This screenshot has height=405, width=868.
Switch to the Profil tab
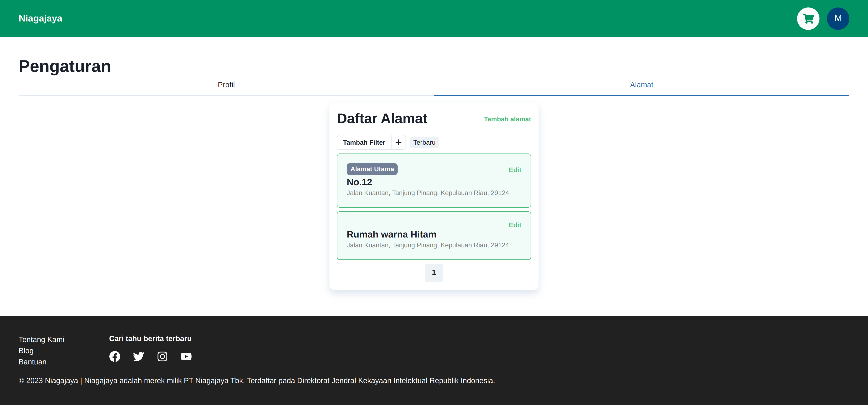(226, 85)
